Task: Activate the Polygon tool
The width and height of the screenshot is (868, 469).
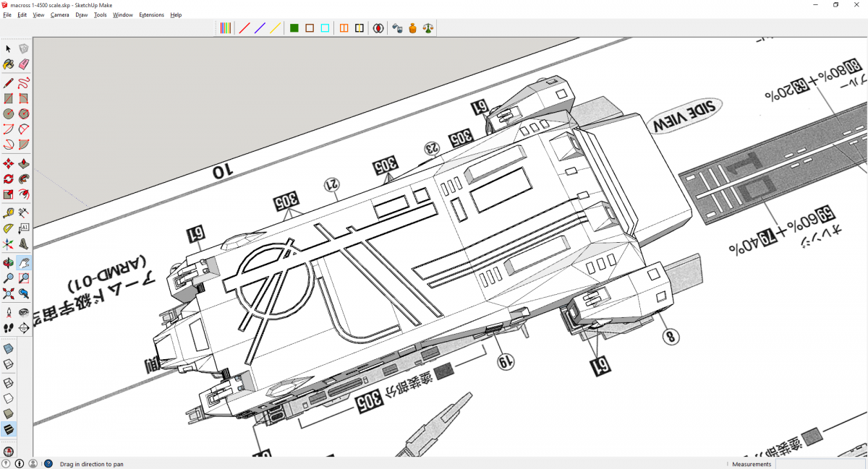Action: (x=24, y=114)
